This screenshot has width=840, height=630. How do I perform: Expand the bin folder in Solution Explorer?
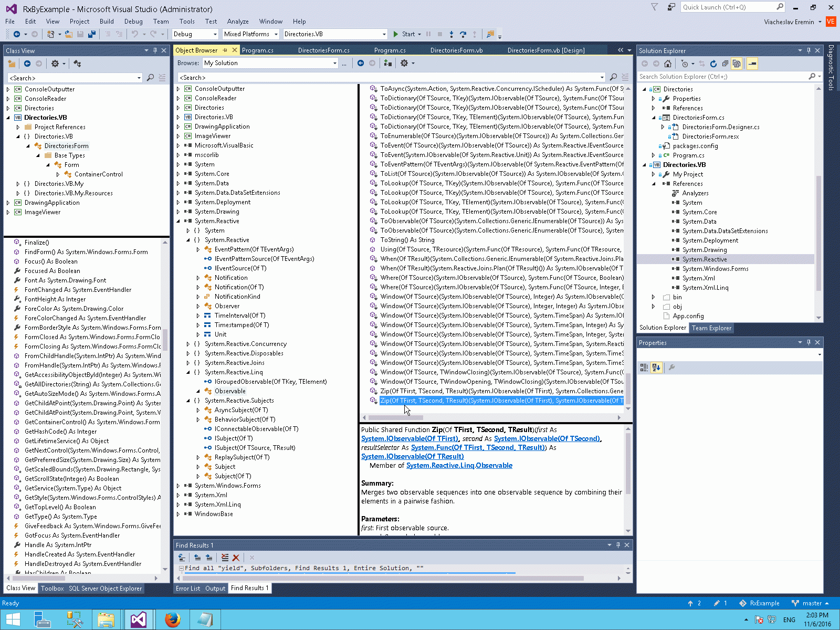tap(654, 297)
